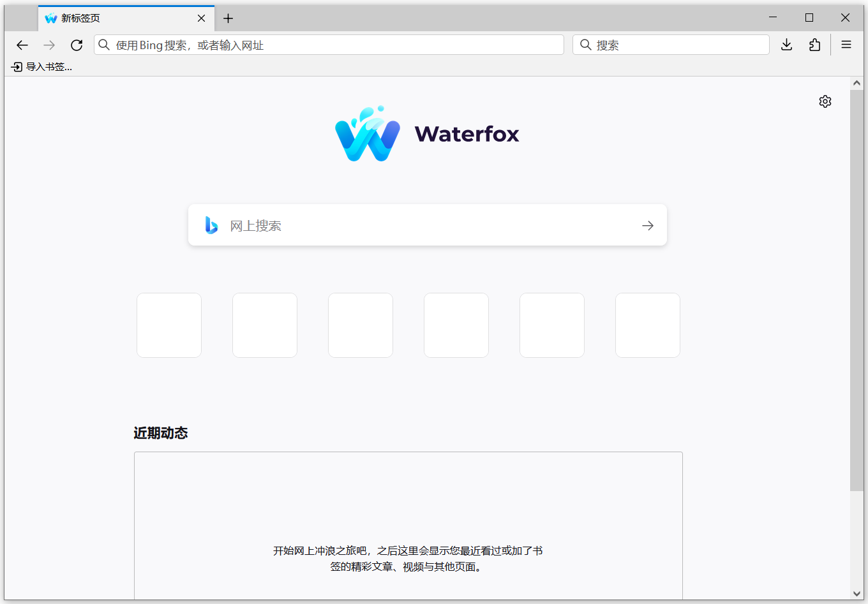Open the extensions puzzle icon
The width and height of the screenshot is (868, 604).
tap(814, 45)
